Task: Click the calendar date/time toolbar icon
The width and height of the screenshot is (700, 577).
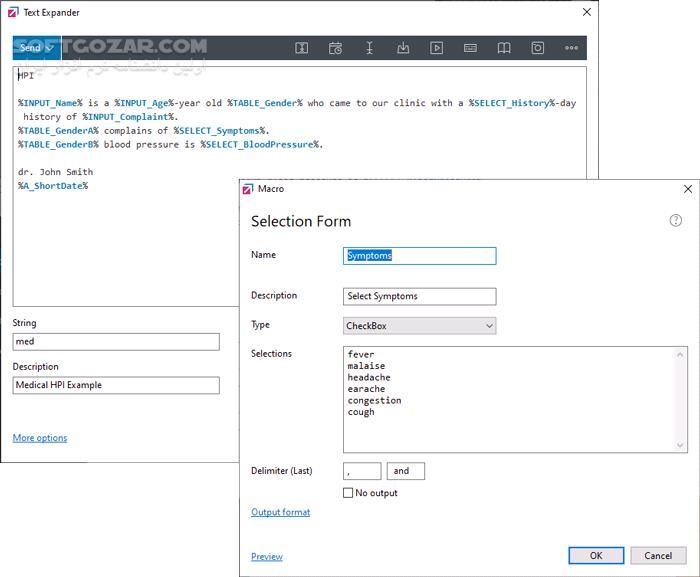Action: pos(335,48)
